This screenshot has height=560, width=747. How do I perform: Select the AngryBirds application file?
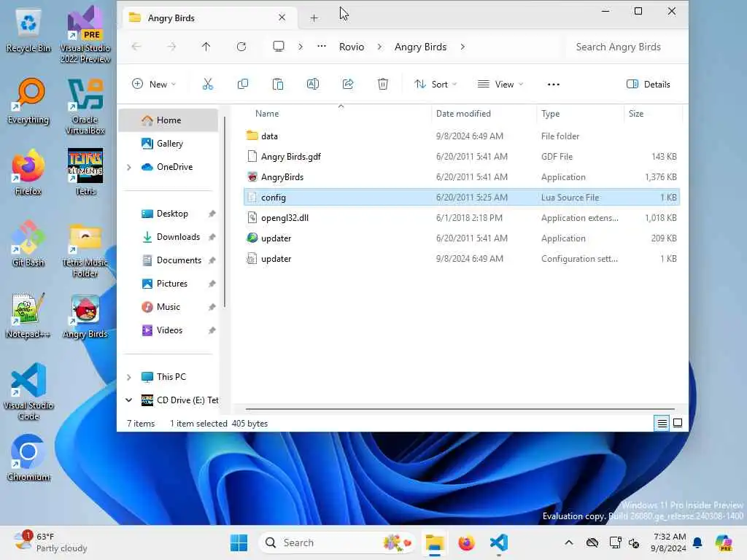[x=461, y=177]
